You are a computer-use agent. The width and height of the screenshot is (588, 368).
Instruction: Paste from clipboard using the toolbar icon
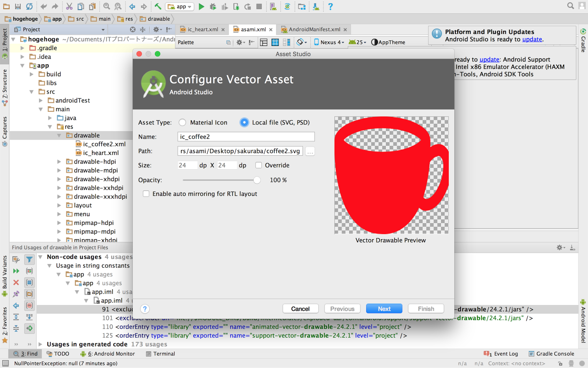click(93, 6)
